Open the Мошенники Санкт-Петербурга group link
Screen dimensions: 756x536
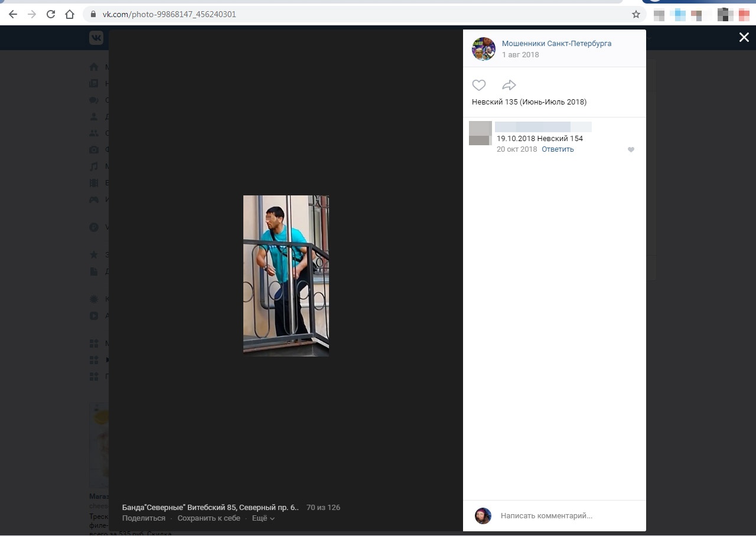click(556, 44)
